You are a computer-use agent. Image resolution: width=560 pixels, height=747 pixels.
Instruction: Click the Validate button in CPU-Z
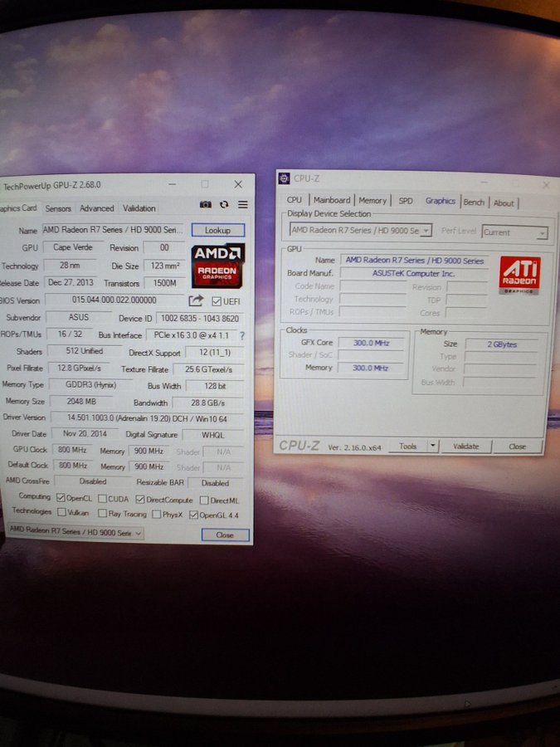[x=465, y=446]
